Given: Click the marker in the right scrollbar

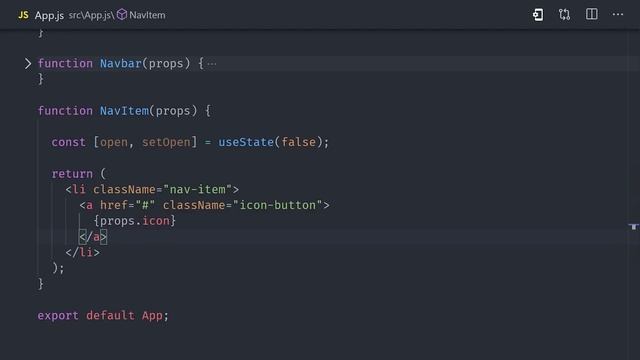Looking at the screenshot, I should 633,226.
